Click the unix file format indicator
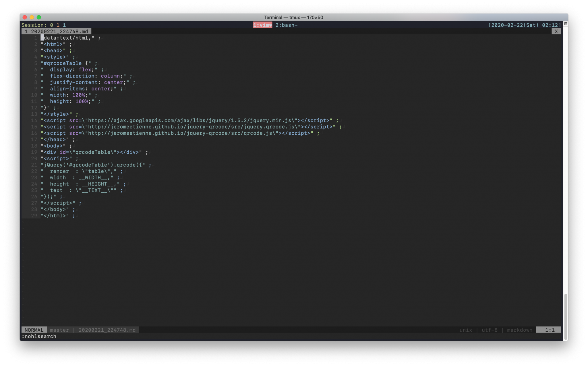 pos(465,330)
